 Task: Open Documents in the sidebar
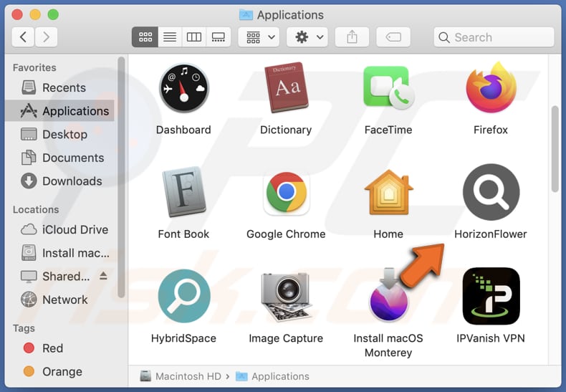point(60,158)
